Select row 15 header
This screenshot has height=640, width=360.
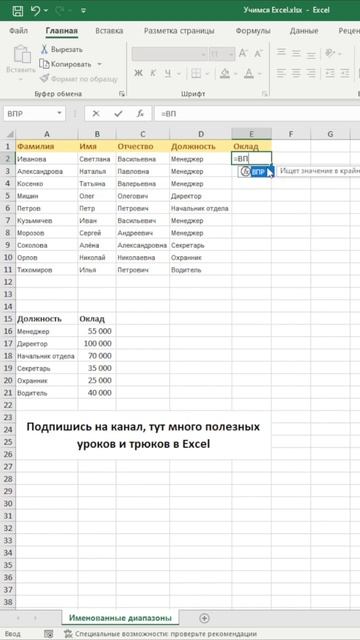tap(8, 319)
